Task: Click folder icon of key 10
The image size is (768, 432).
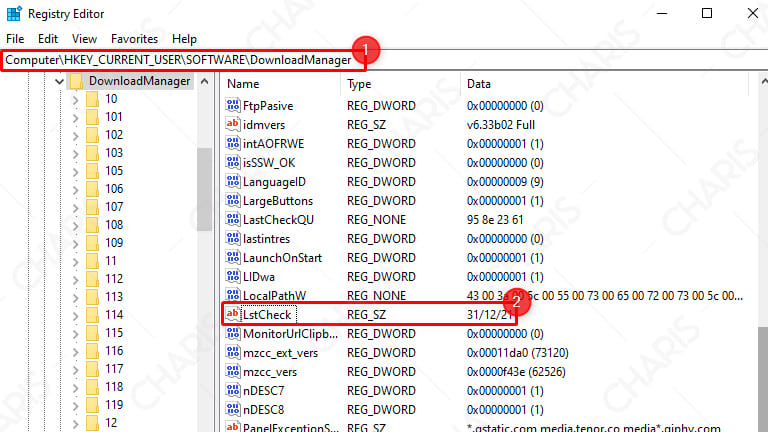Action: (x=92, y=99)
